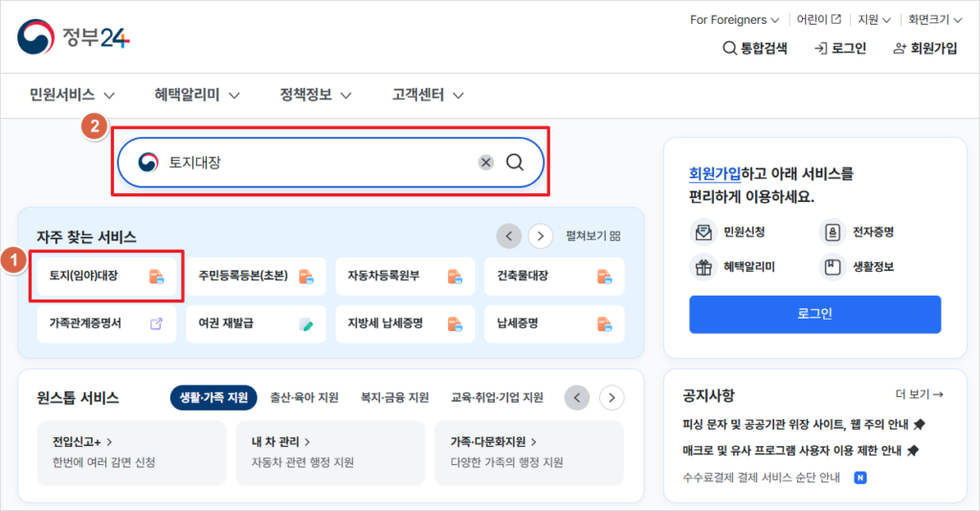The width and height of the screenshot is (980, 511).
Task: Open the 어린이 external link
Action: click(819, 20)
